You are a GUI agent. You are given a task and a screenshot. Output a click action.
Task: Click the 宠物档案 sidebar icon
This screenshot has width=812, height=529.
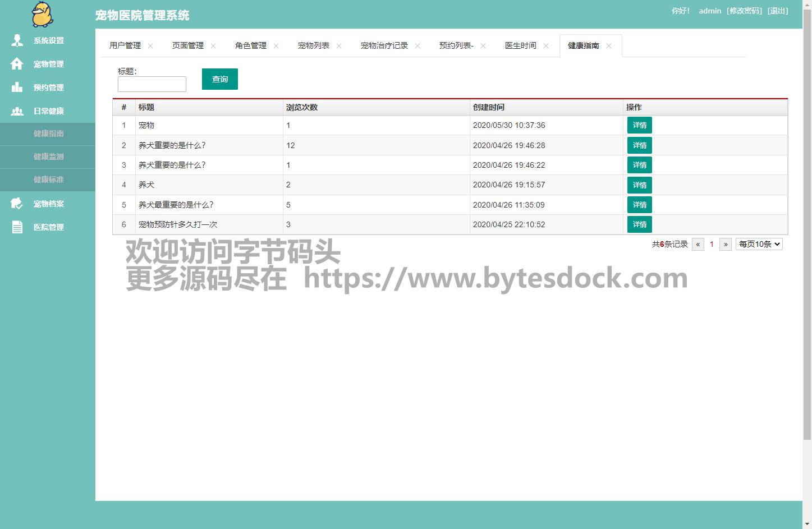click(x=17, y=204)
